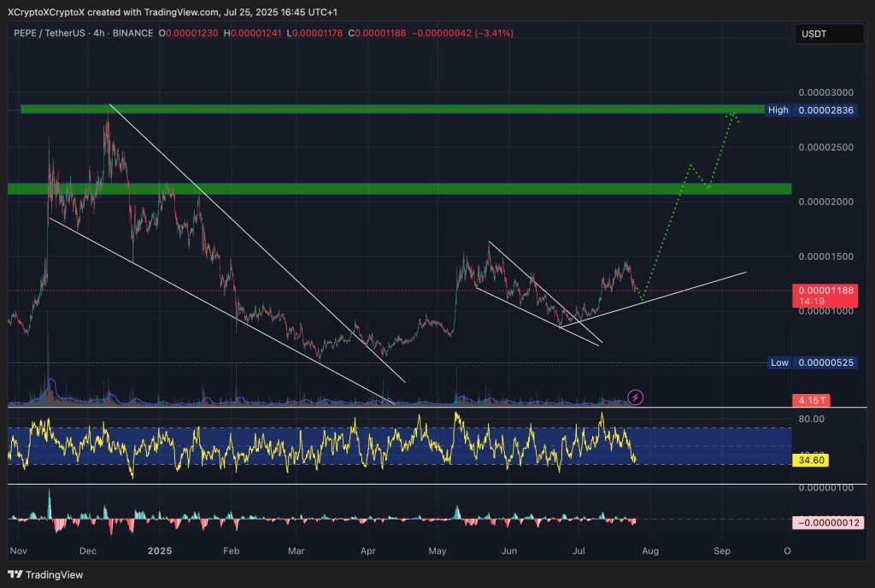Viewport: 875px width, 588px height.
Task: Select the High price label 0.00002836
Action: (824, 110)
